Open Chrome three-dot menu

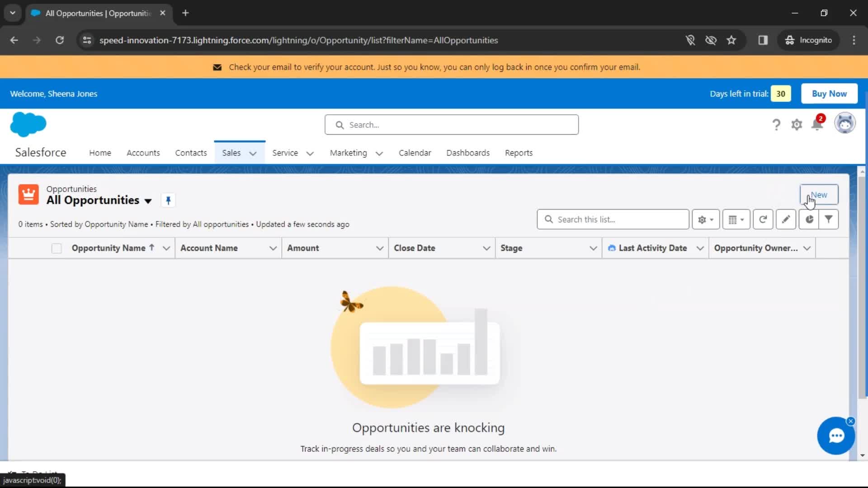854,40
